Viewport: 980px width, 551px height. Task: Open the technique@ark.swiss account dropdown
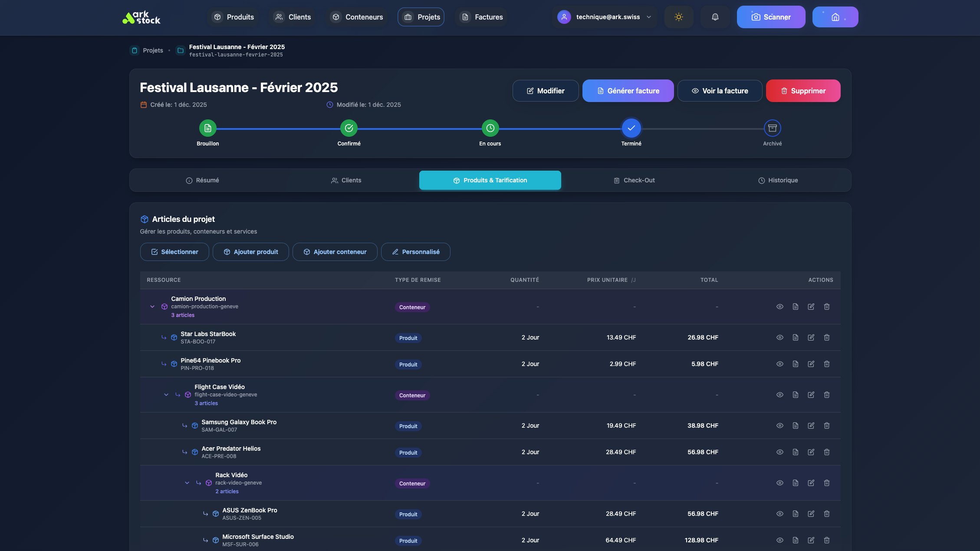click(x=604, y=17)
